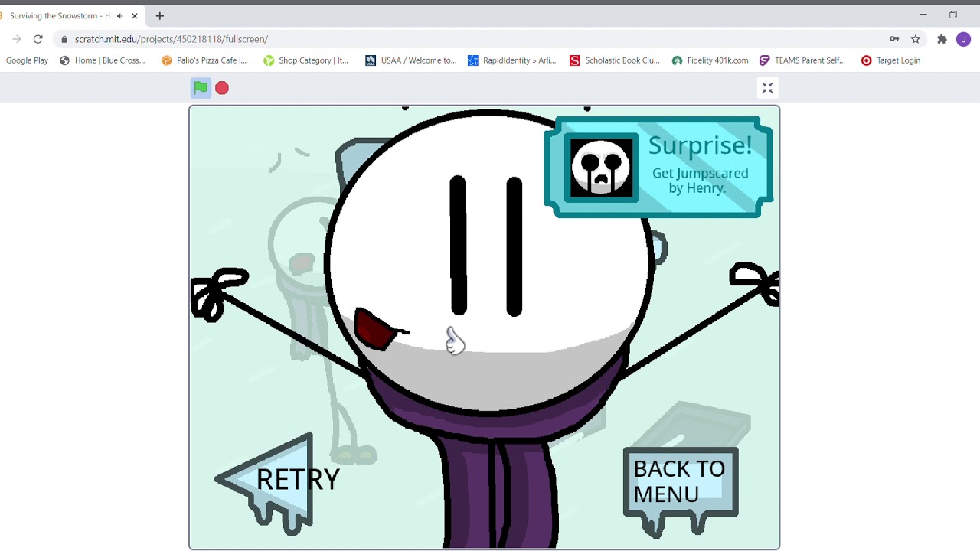Open the extensions puzzle icon
Screen dimensions: 980x551
coord(942,39)
